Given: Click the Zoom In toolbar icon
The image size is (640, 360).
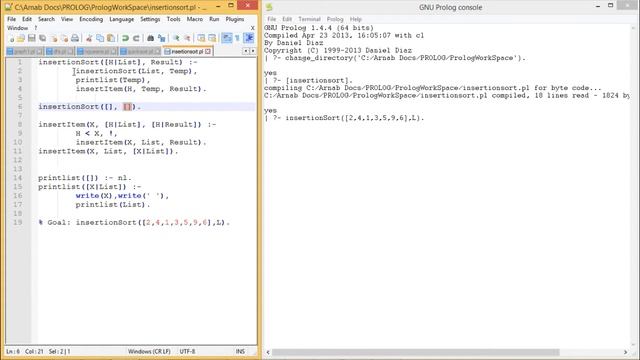Looking at the screenshot, I should tap(176, 38).
